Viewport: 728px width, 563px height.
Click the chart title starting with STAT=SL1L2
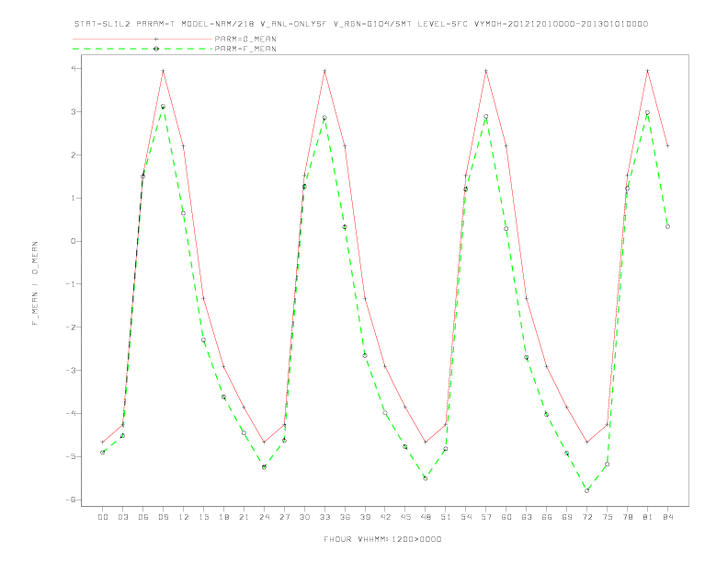361,24
